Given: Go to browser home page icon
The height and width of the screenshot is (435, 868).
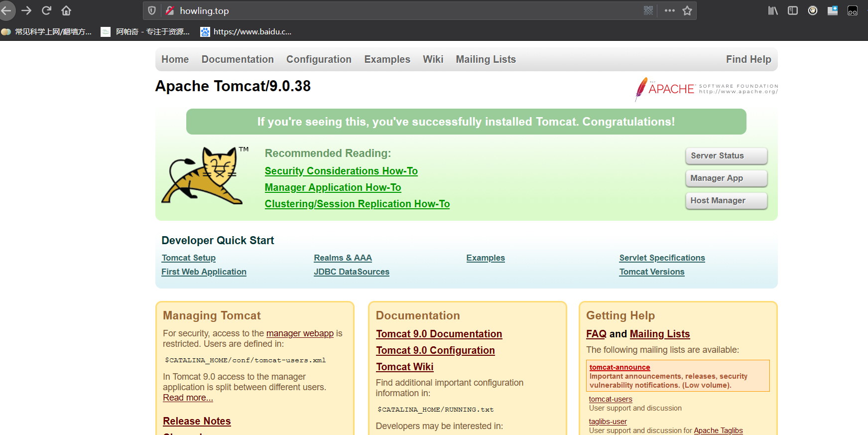Looking at the screenshot, I should [x=66, y=10].
